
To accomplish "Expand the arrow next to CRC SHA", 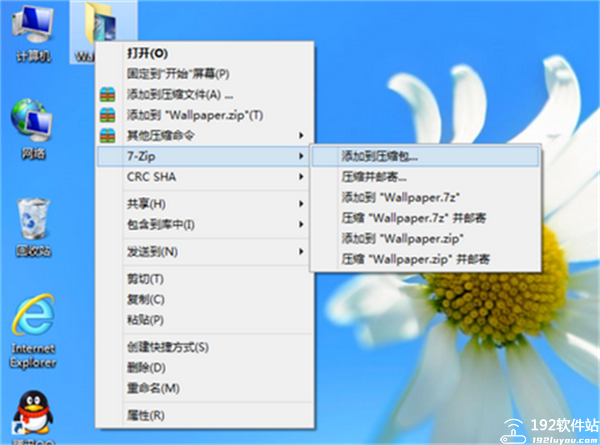I will (302, 177).
